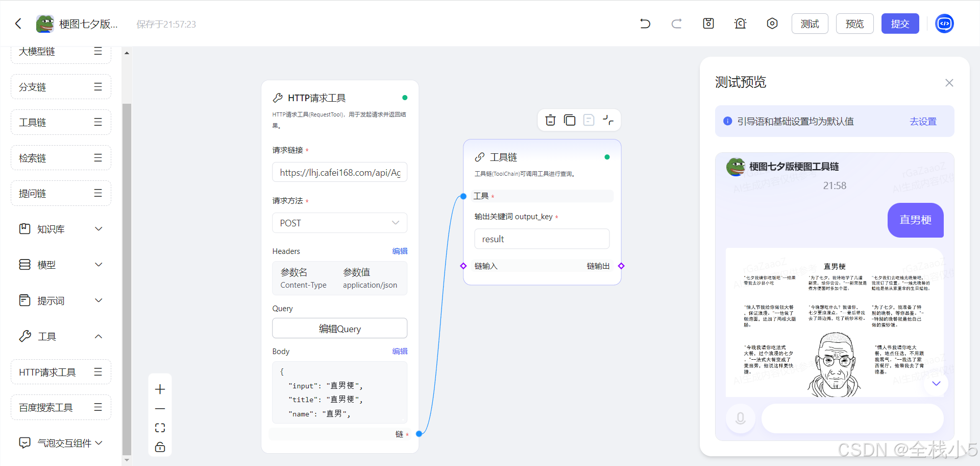Screen dimensions: 980x466
Task: Zoom in with the plus icon
Action: click(x=160, y=389)
